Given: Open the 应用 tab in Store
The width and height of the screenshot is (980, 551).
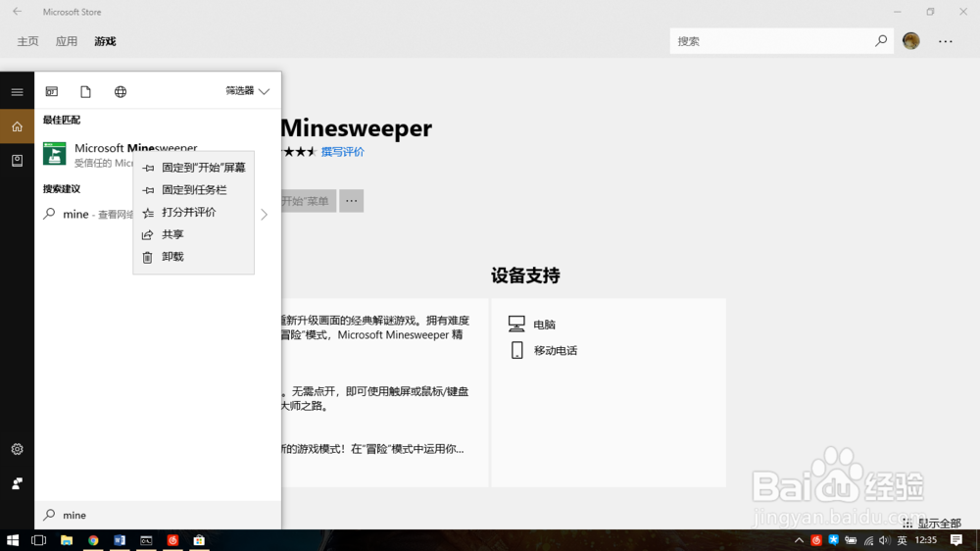Looking at the screenshot, I should click(67, 41).
